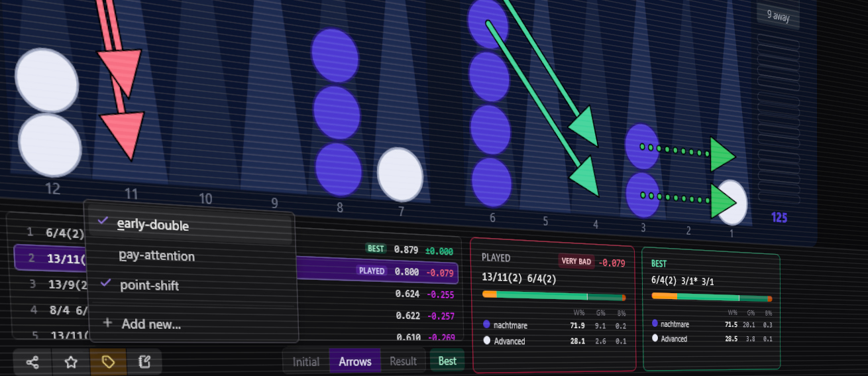Click the red -0.079 in move list
This screenshot has height=376, width=868.
pyautogui.click(x=439, y=272)
